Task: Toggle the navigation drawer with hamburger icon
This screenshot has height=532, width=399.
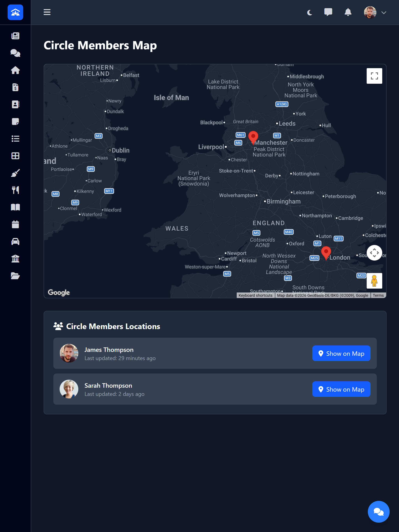Action: tap(47, 12)
